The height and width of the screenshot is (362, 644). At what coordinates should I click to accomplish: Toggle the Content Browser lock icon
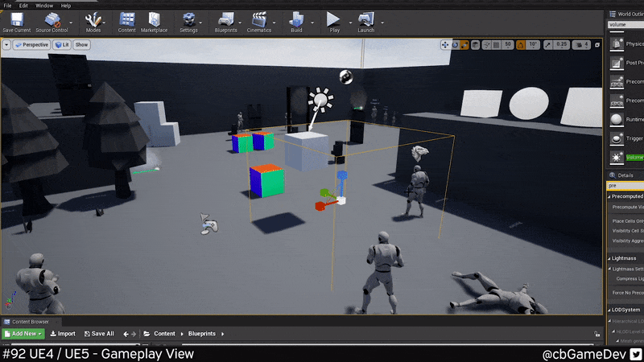597,334
